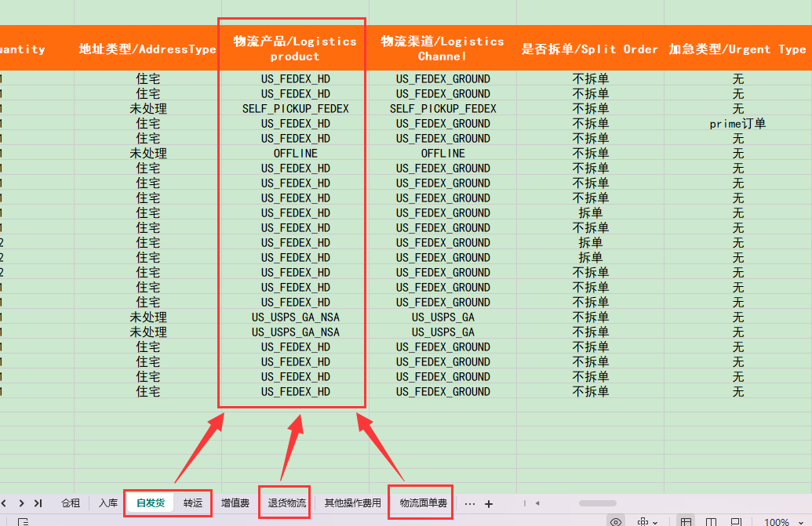
Task: Click the first US_USPS_GA_NSA cell
Action: [295, 317]
